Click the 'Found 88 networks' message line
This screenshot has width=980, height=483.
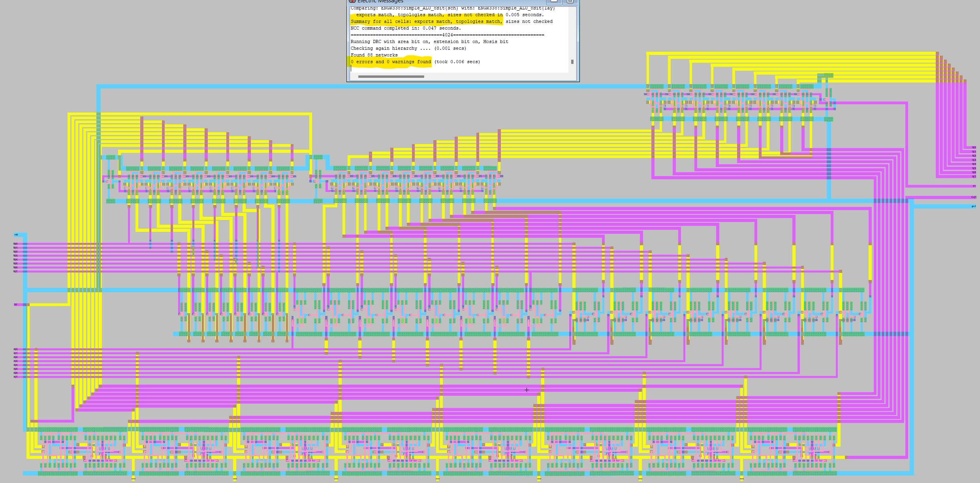(374, 55)
